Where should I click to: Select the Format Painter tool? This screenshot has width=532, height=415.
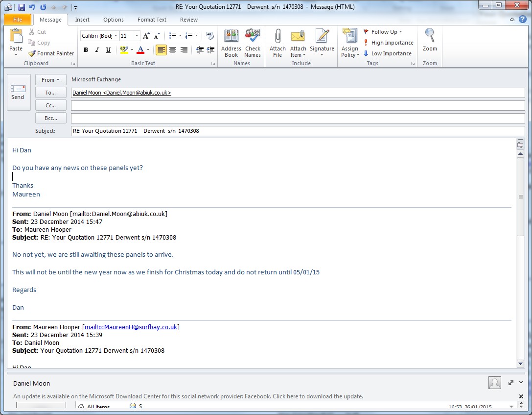click(51, 53)
